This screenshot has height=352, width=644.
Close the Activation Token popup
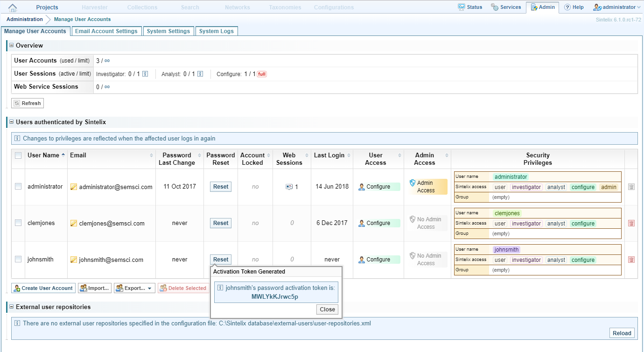pyautogui.click(x=327, y=310)
